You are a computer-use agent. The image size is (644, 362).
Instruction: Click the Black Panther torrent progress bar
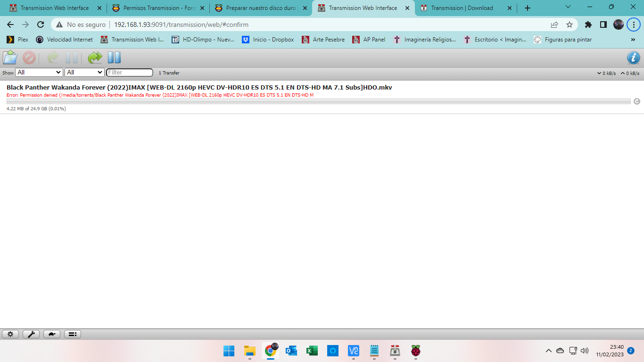pos(318,101)
